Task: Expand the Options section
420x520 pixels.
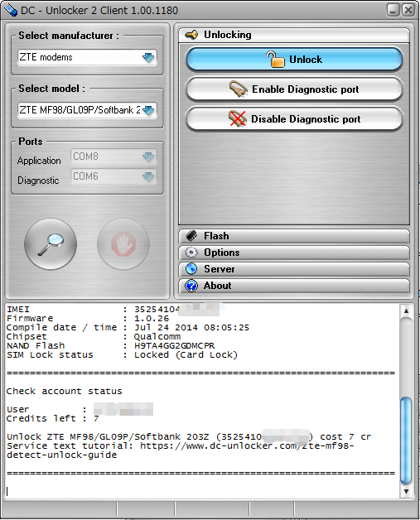Action: (294, 253)
